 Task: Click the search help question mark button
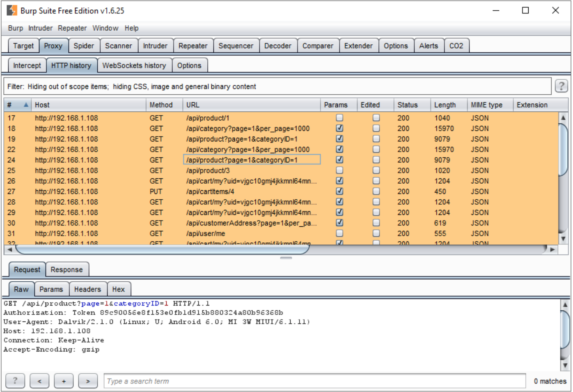click(x=15, y=381)
